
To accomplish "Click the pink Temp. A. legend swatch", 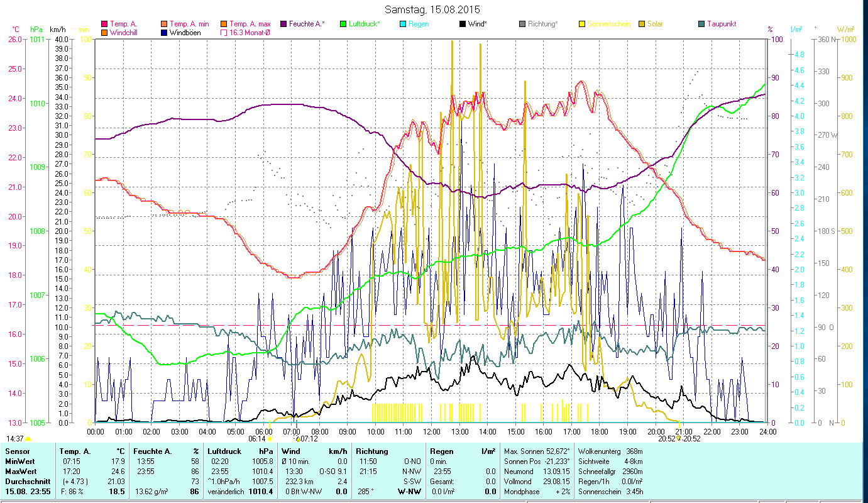I will click(x=104, y=24).
